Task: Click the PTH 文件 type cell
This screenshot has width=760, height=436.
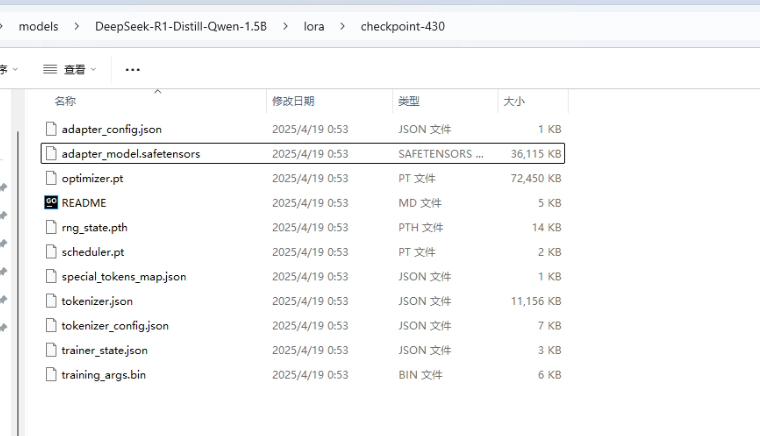Action: pyautogui.click(x=421, y=227)
